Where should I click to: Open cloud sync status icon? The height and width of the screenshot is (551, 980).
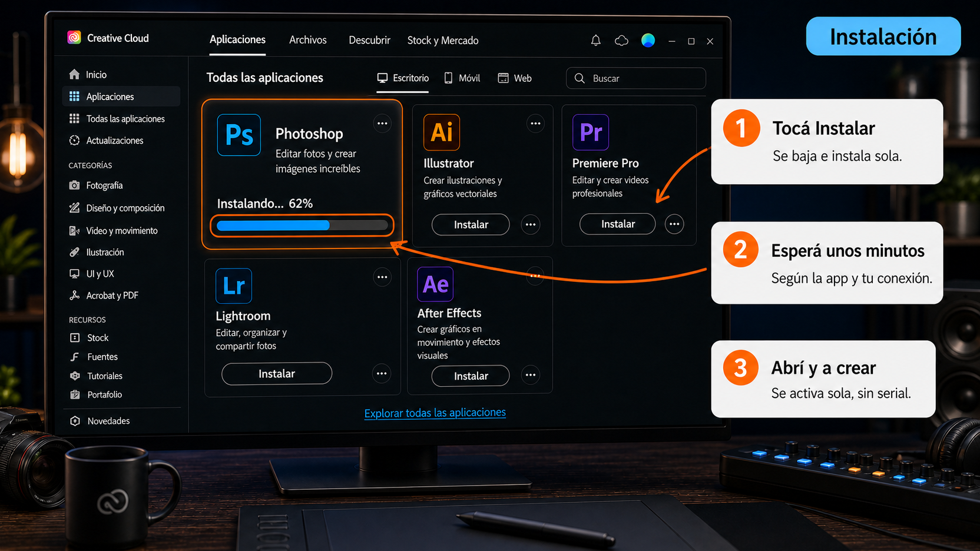point(621,41)
